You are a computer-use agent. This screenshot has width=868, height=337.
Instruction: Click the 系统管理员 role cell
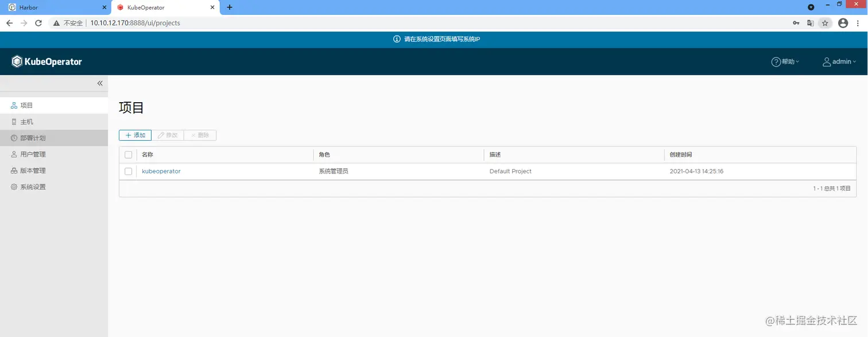coord(334,171)
